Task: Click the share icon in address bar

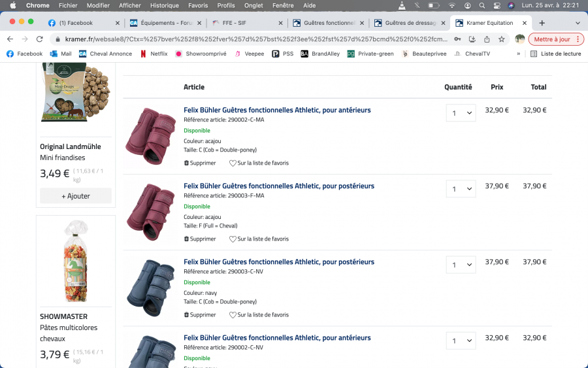Action: [486, 39]
